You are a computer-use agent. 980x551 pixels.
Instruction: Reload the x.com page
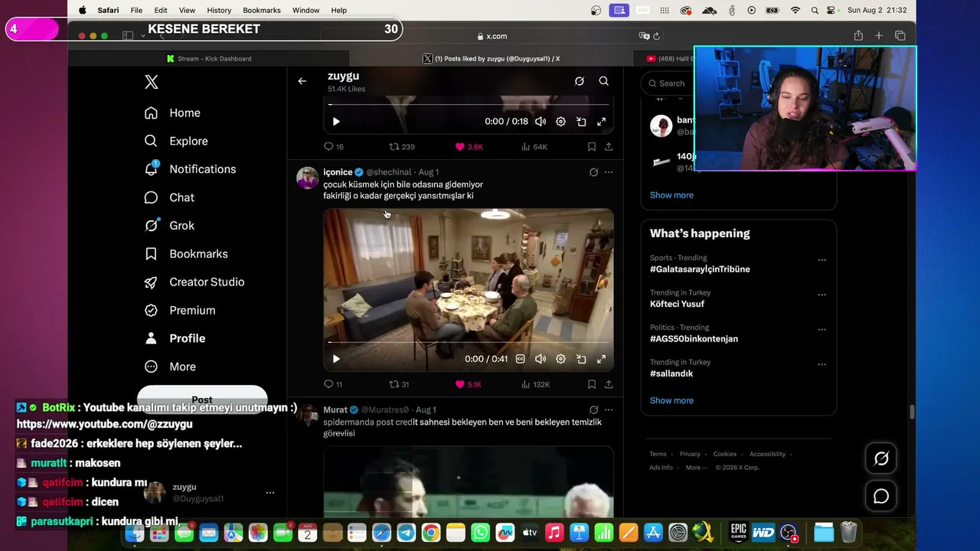[x=656, y=36]
